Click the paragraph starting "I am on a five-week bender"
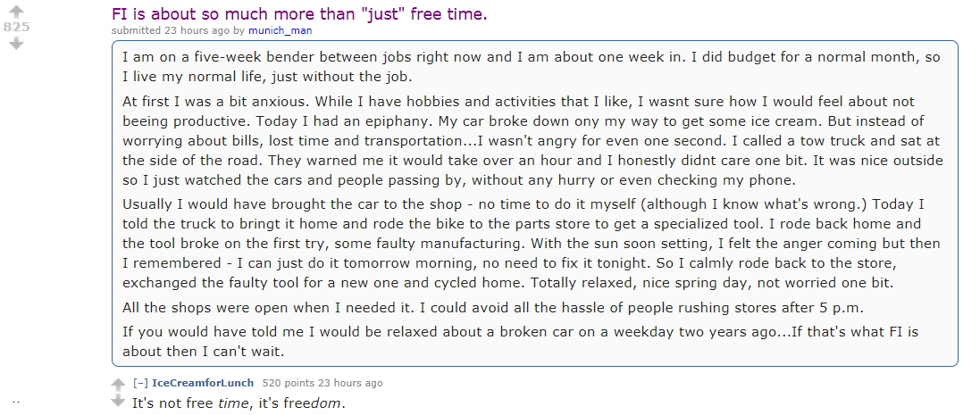 532,66
